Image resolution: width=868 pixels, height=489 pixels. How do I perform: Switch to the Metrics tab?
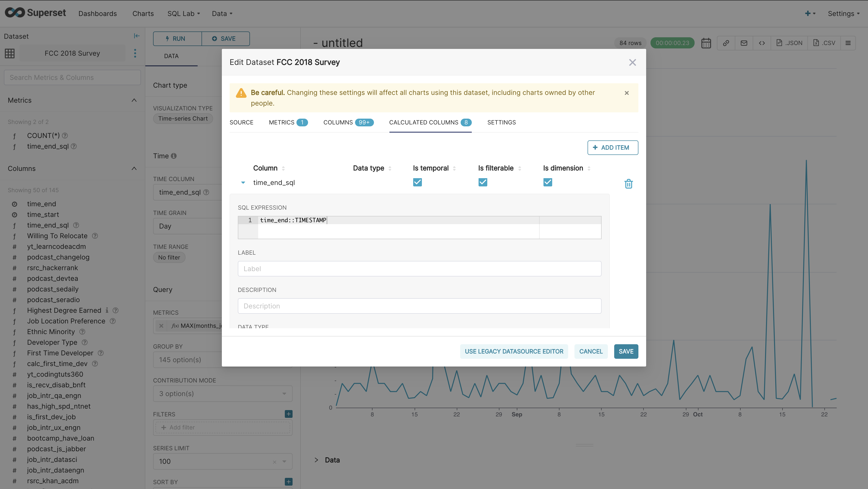click(x=288, y=122)
